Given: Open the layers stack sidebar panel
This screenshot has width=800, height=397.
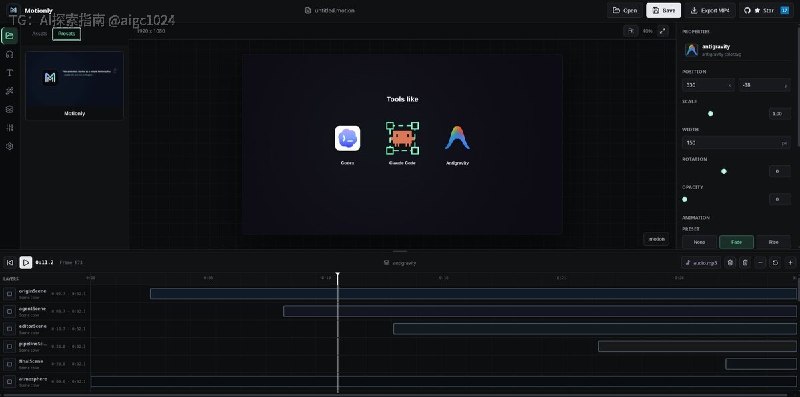Looking at the screenshot, I should pyautogui.click(x=10, y=109).
